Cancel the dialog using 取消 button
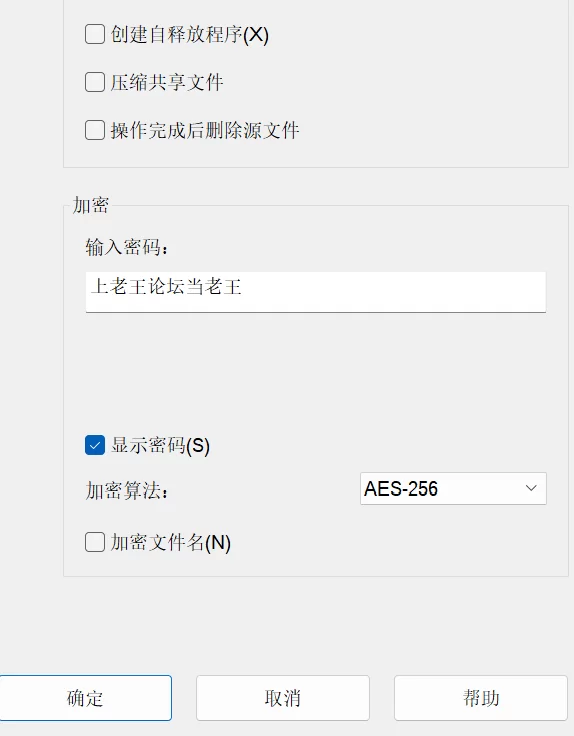The width and height of the screenshot is (574, 736). click(x=283, y=698)
